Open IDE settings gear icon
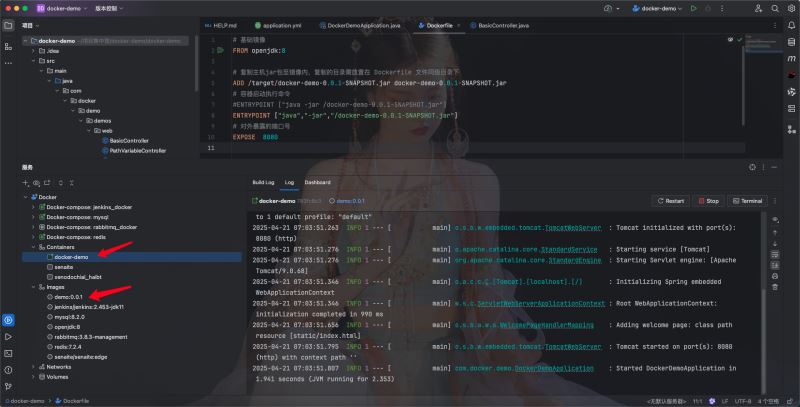800x407 pixels. pyautogui.click(x=791, y=9)
